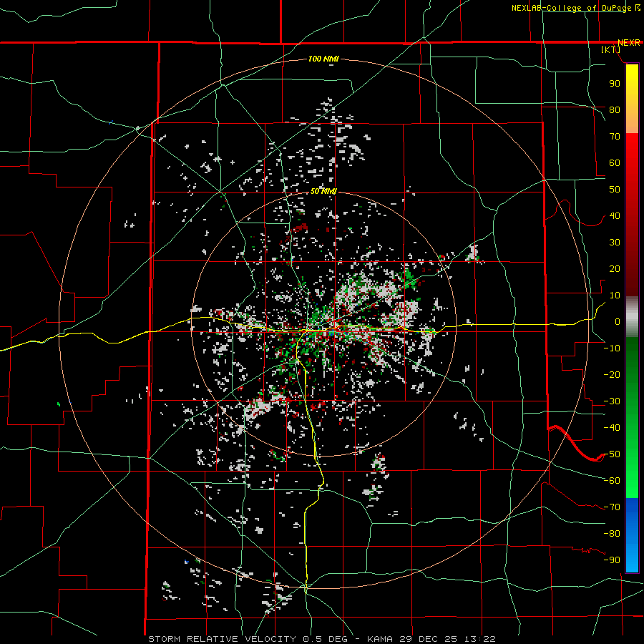Click the 60 value on the velocity scale

(615, 163)
